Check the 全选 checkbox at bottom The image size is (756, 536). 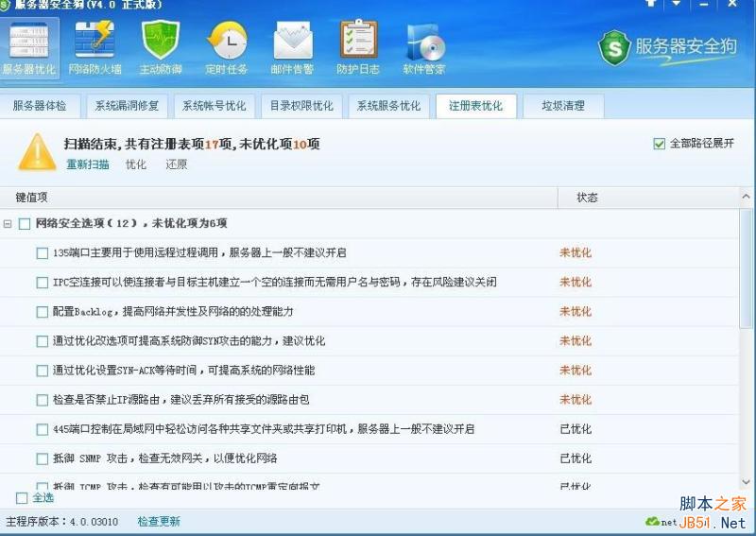23,497
